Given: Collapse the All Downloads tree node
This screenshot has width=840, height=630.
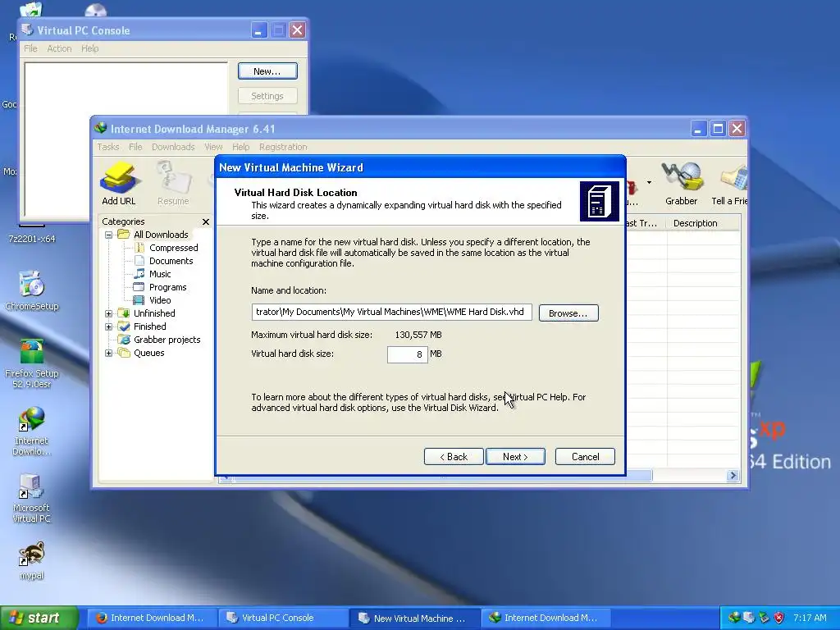Looking at the screenshot, I should 109,235.
